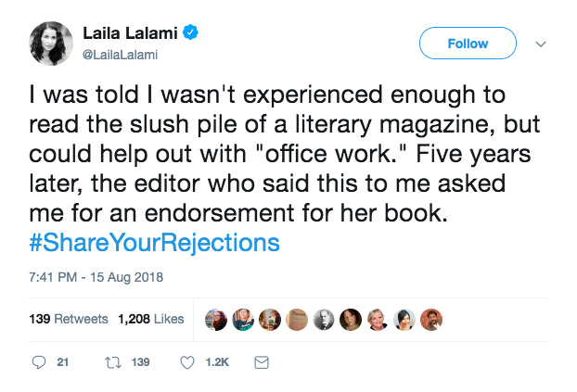Viewport: 577px width, 392px height.
Task: Open the Laila Lalami display name link
Action: coord(136,35)
